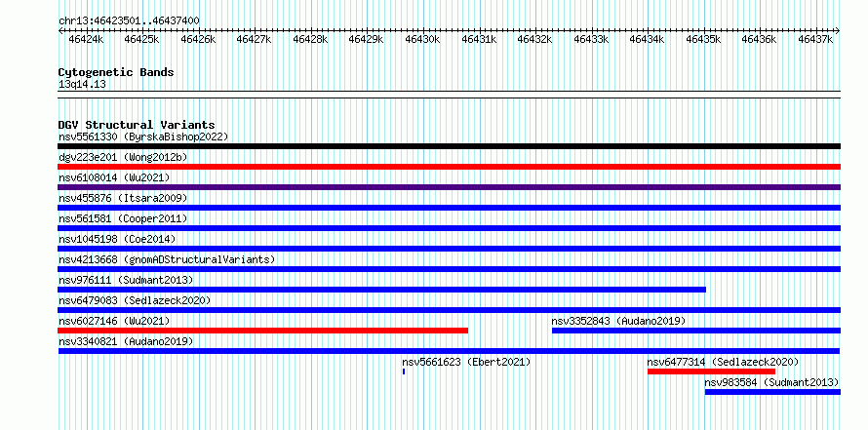Click the chr13:46423501..46437400 coordinate text
This screenshot has height=430, width=868.
pos(129,21)
